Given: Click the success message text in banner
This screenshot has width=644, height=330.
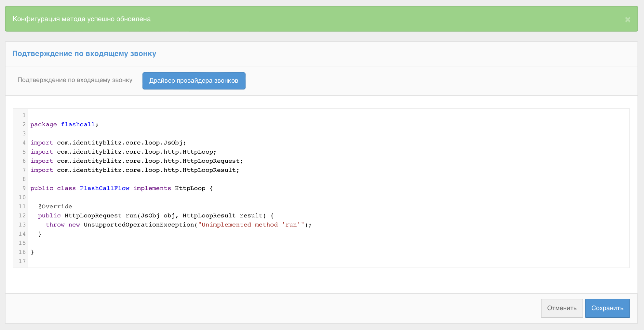Looking at the screenshot, I should click(81, 19).
